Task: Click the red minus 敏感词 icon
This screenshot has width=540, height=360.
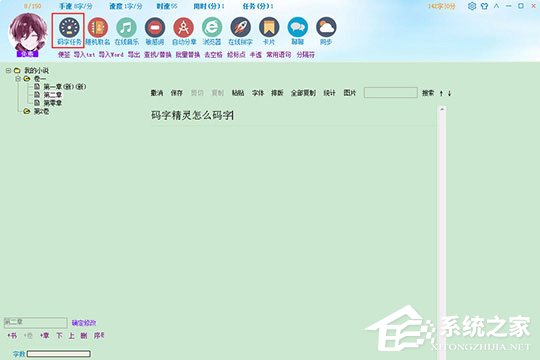Action: 155,28
